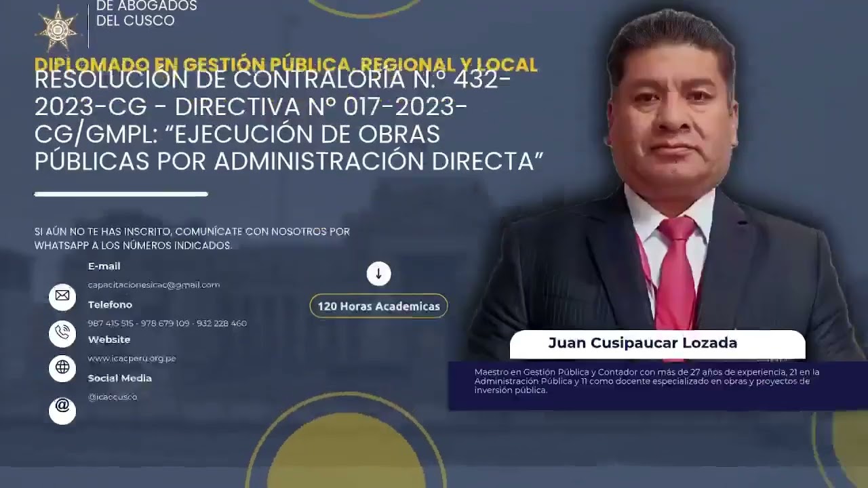Click the 120 Horas Academicas badge
The image size is (868, 488).
point(378,306)
